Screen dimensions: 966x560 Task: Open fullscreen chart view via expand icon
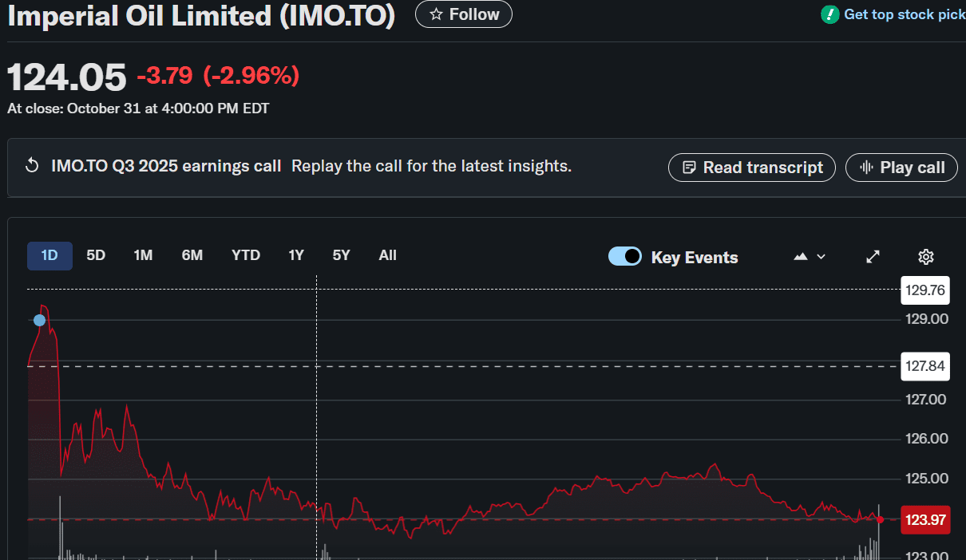click(873, 256)
